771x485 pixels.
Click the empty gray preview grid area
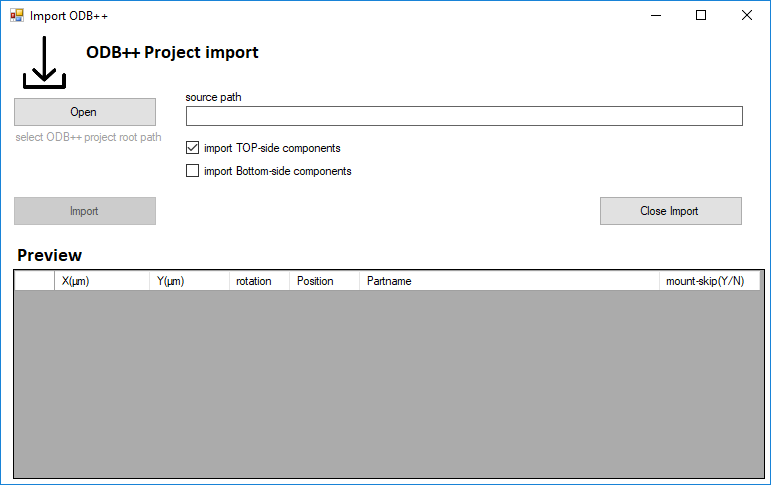pyautogui.click(x=389, y=384)
